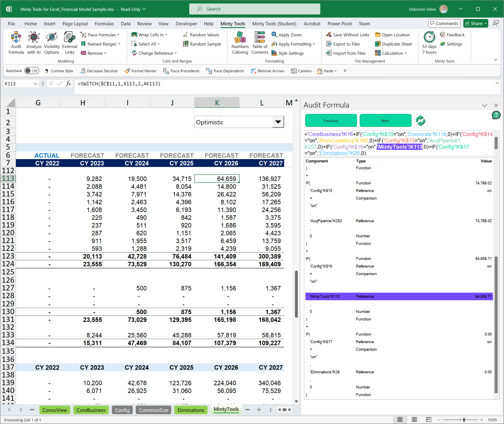Viewport: 504px width, 424px height.
Task: Open the Formulas ribbon tab
Action: point(104,24)
